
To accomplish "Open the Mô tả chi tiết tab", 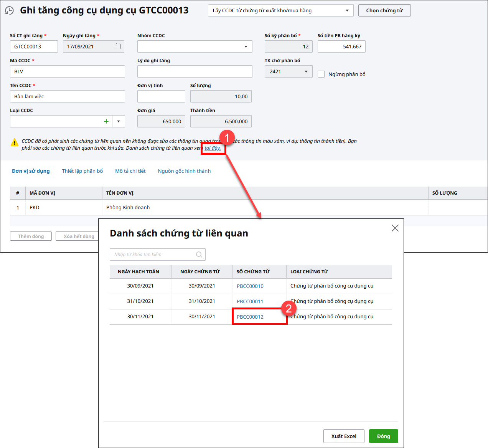I will pyautogui.click(x=130, y=171).
